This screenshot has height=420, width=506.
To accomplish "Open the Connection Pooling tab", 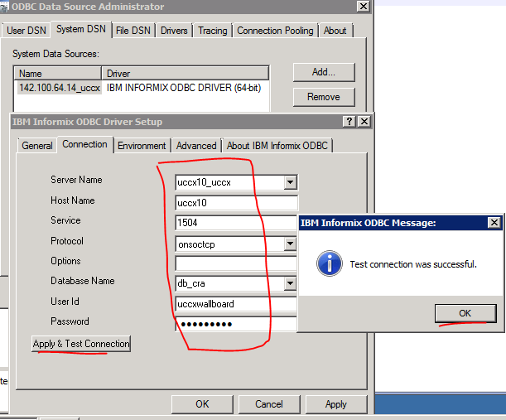I will coord(275,31).
